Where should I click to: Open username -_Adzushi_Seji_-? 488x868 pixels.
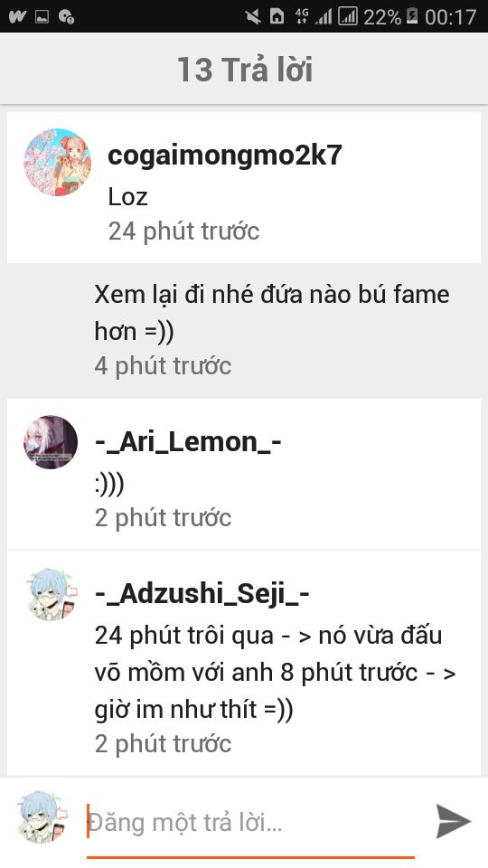pyautogui.click(x=202, y=595)
